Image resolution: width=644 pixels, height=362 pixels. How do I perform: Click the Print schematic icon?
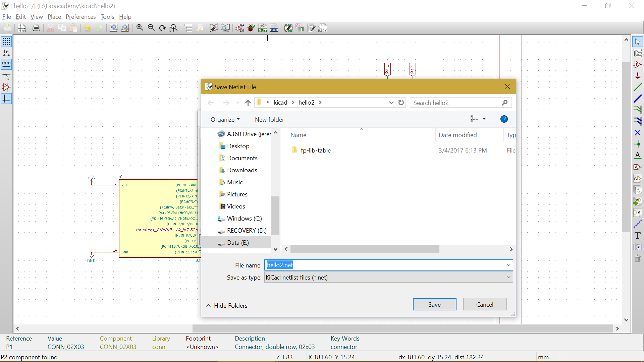[36, 28]
